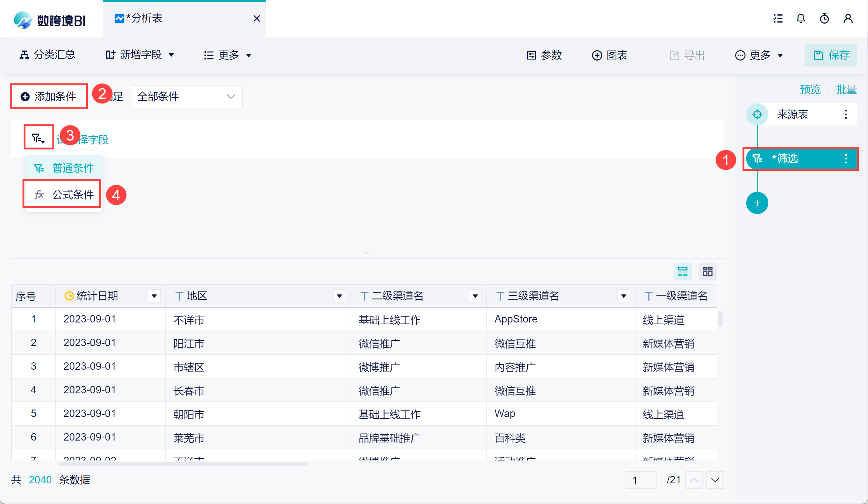Open the user profile icon

848,18
